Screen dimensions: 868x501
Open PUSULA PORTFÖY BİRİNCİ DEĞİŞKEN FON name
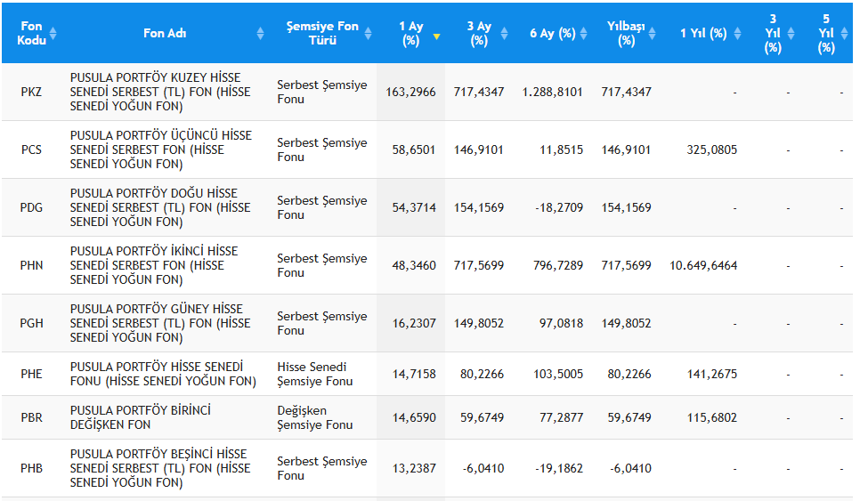click(141, 417)
